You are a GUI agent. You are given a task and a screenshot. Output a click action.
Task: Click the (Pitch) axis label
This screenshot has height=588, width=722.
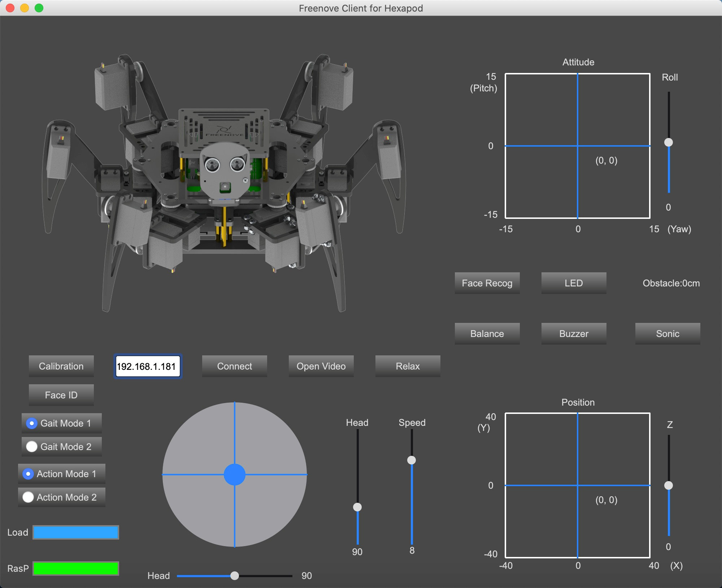click(x=483, y=88)
